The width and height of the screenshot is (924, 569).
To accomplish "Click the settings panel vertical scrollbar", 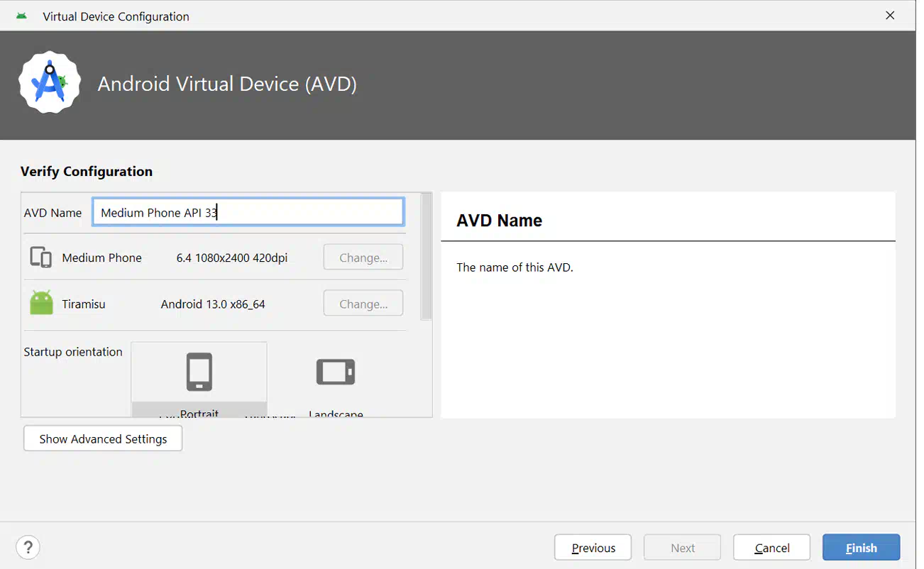I will 426,257.
